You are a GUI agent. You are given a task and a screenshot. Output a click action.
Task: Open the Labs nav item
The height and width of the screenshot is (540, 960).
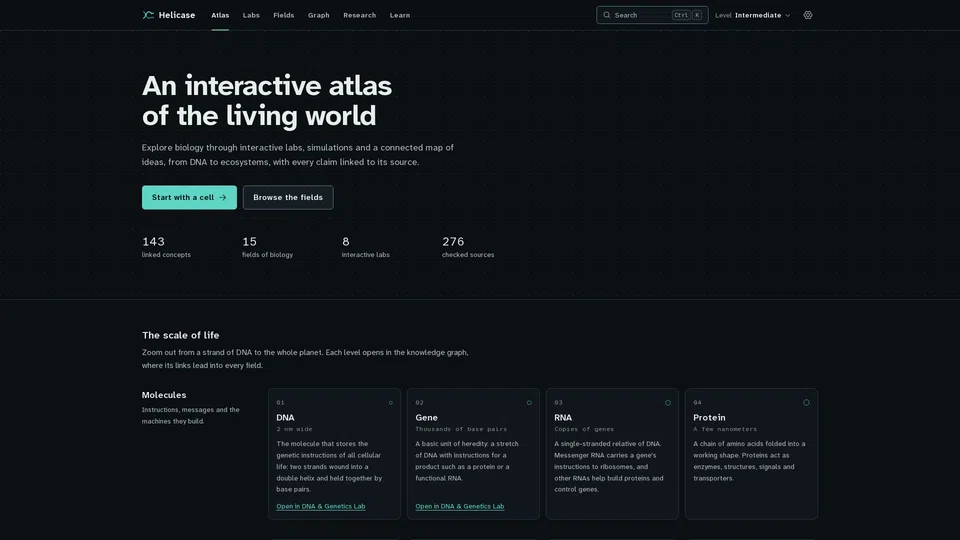pyautogui.click(x=251, y=15)
